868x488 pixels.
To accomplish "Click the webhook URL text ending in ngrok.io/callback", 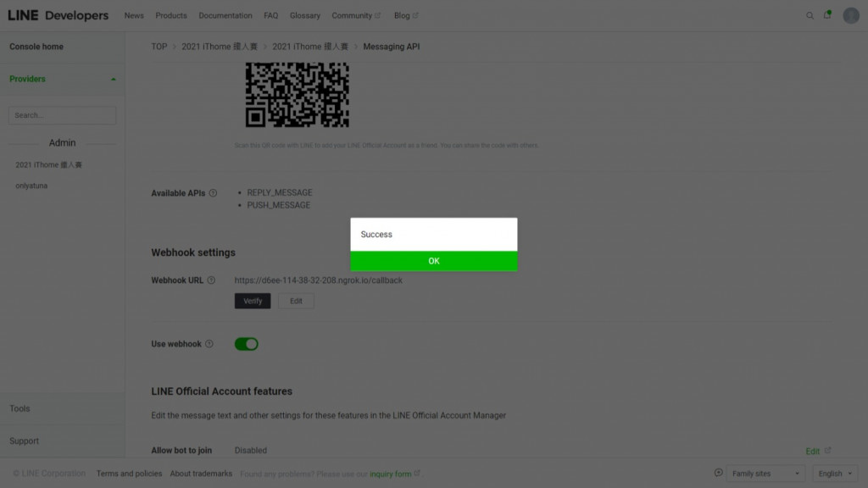I will tap(319, 280).
